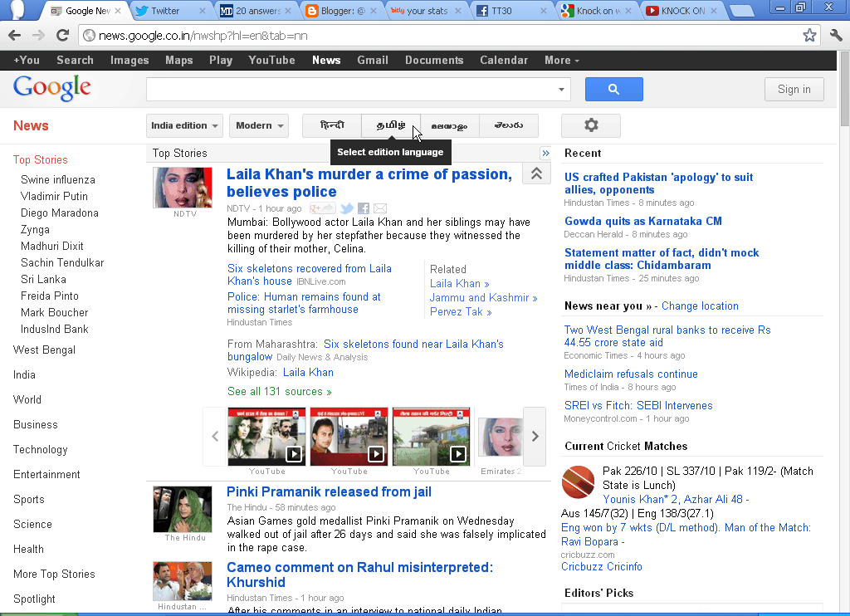Open Images in Google top bar

(129, 61)
